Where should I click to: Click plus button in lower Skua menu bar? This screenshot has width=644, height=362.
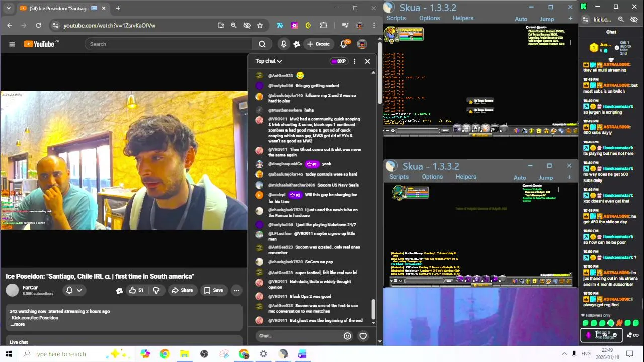pos(569,177)
